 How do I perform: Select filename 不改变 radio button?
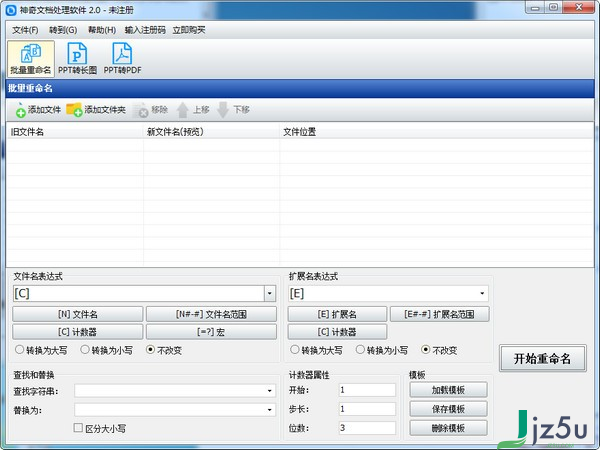click(150, 350)
